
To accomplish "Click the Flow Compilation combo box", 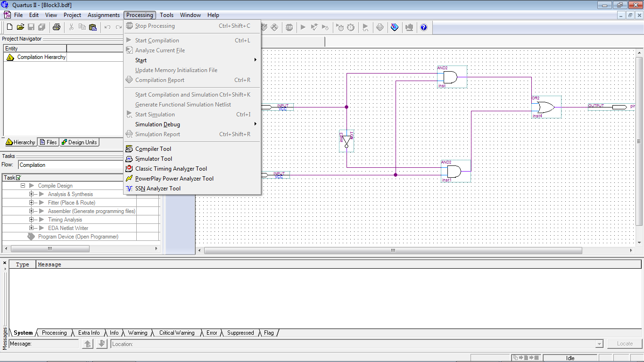I will tap(71, 165).
